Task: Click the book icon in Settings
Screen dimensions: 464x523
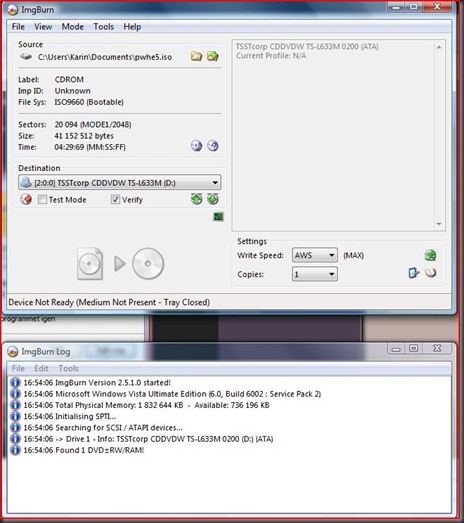Action: coord(430,273)
